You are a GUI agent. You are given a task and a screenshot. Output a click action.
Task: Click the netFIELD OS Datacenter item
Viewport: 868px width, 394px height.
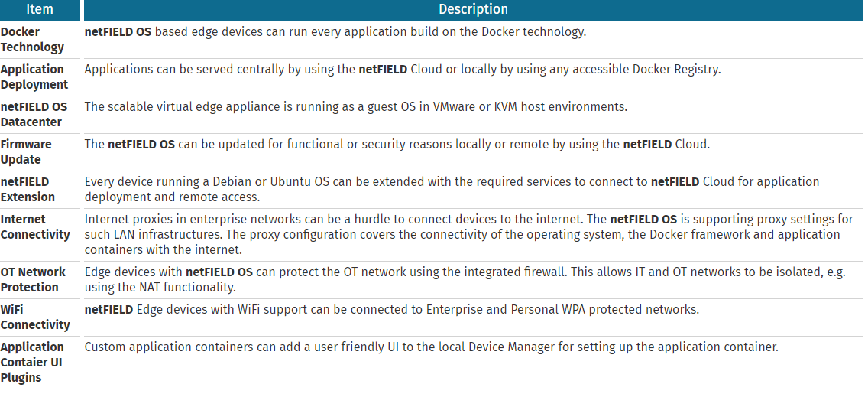34,114
